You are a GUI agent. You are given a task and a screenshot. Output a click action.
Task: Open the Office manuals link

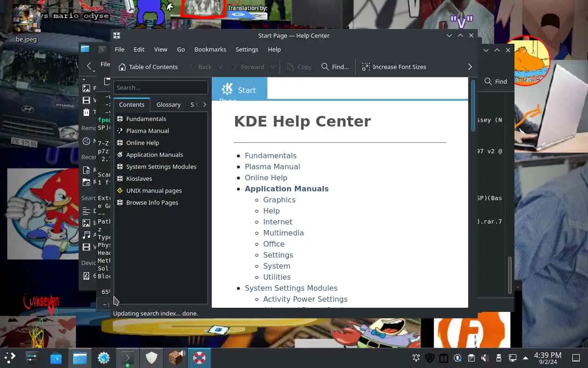[274, 244]
